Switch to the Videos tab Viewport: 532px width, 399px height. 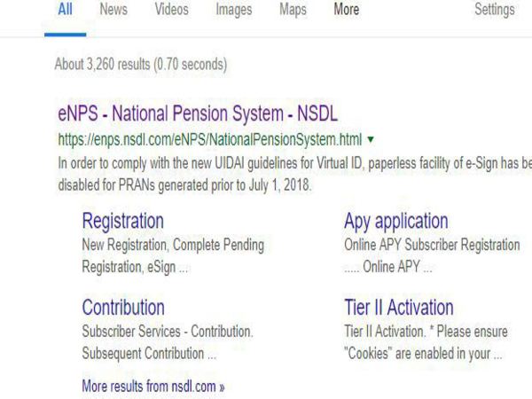(171, 10)
